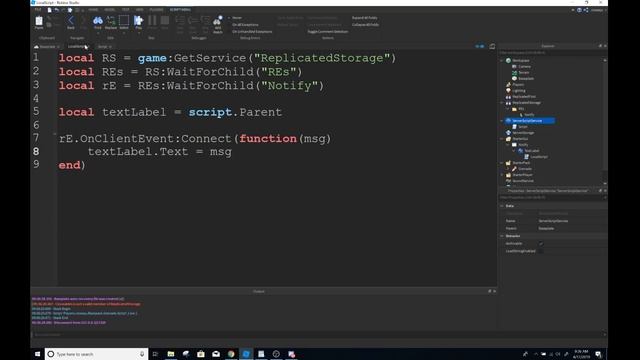Select the Workspace service icon in Explorer
This screenshot has width=640, height=360.
[509, 60]
